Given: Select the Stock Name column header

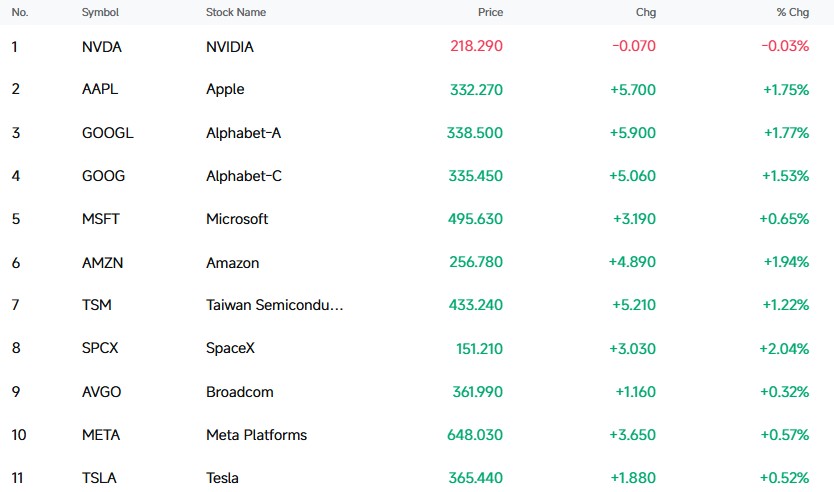Looking at the screenshot, I should tap(236, 12).
